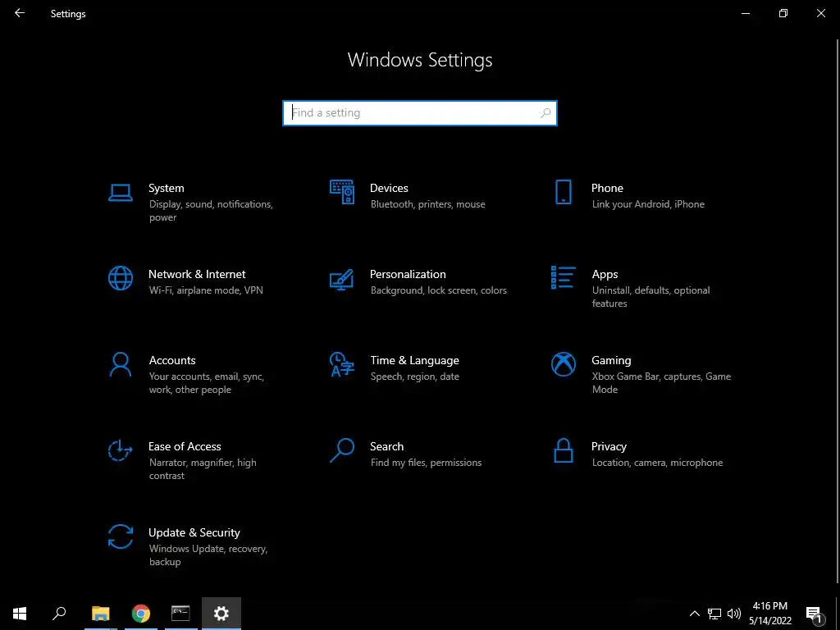Click the Apps list icon
840x630 pixels.
click(563, 277)
